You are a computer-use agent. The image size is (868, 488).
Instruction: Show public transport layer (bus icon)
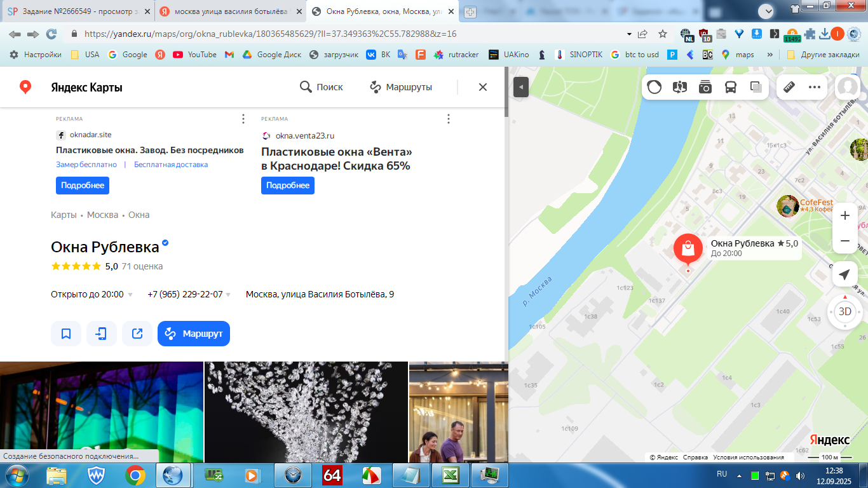click(x=731, y=87)
